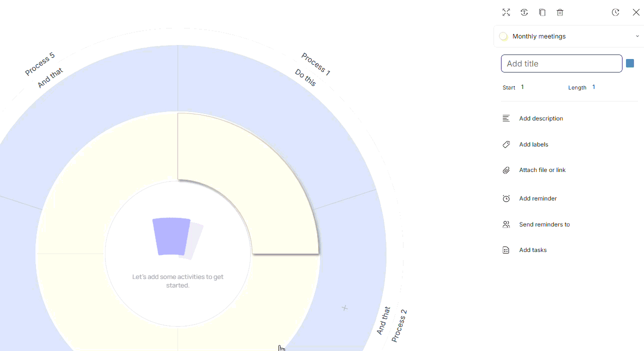This screenshot has height=351, width=644.
Task: Delete the activity using the trash icon
Action: click(560, 12)
